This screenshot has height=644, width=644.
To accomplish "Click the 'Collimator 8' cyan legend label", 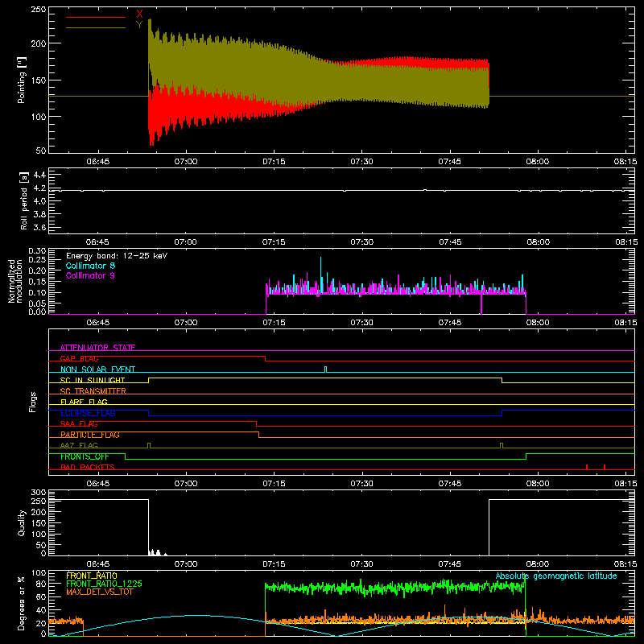I will [x=90, y=266].
